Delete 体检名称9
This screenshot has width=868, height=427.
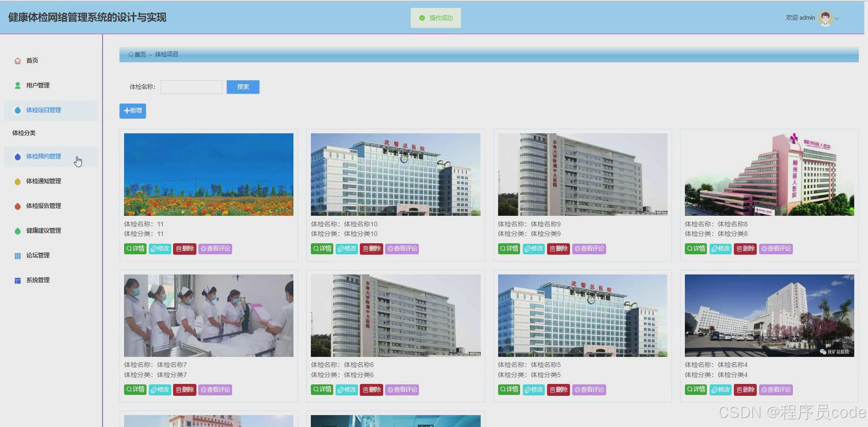click(x=559, y=249)
